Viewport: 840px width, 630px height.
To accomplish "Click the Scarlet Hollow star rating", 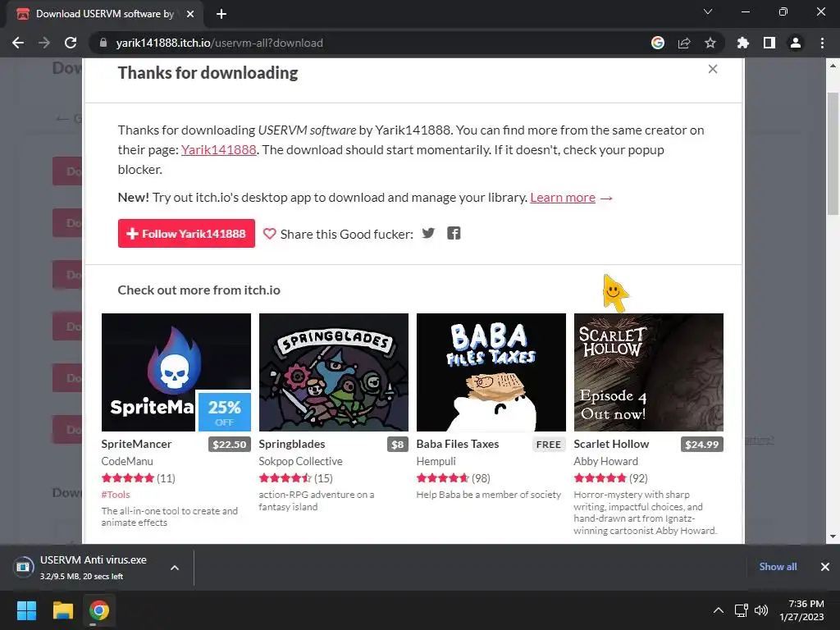I will click(x=600, y=478).
